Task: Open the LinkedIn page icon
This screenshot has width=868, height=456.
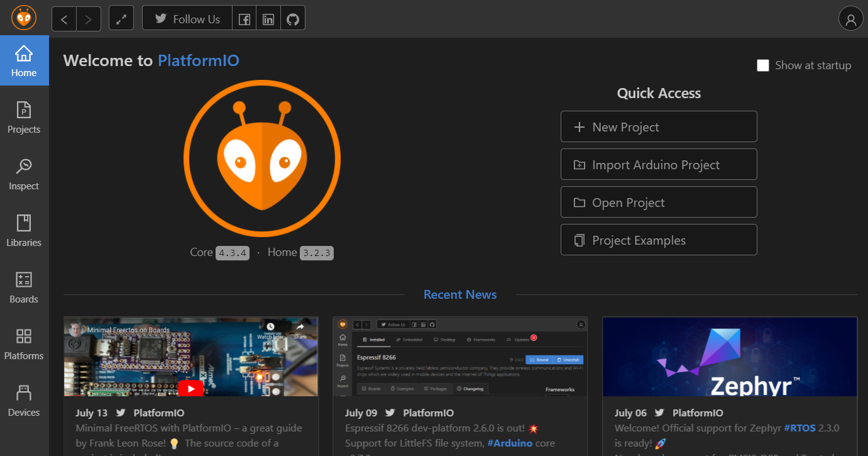Action: pyautogui.click(x=268, y=19)
